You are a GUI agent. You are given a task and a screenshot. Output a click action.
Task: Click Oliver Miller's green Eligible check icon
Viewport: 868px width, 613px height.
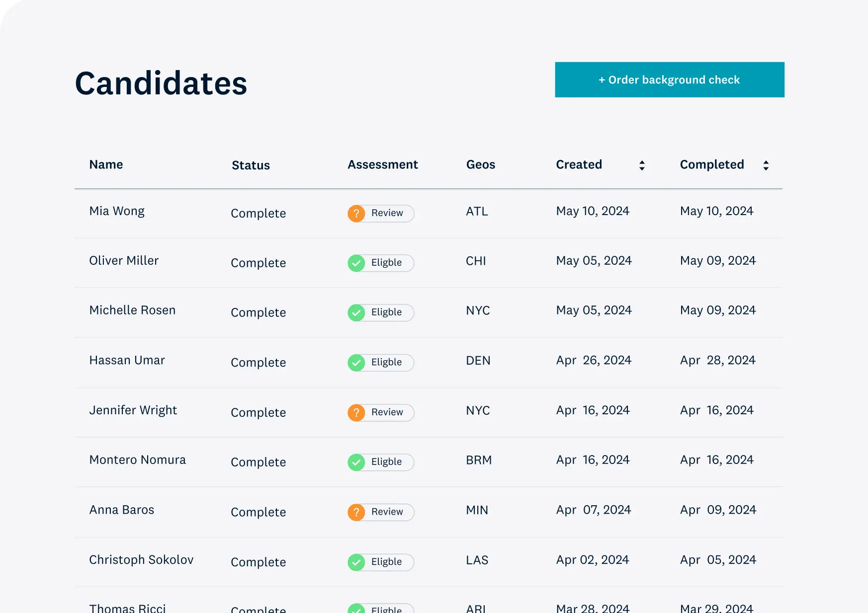[x=356, y=263]
